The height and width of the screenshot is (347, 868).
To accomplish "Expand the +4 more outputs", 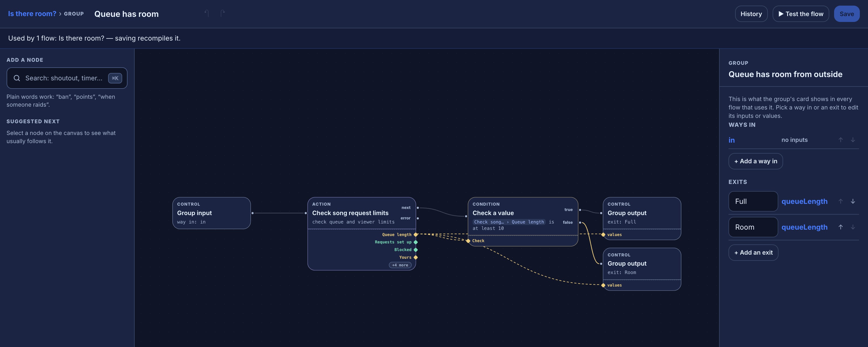I will pos(400,265).
